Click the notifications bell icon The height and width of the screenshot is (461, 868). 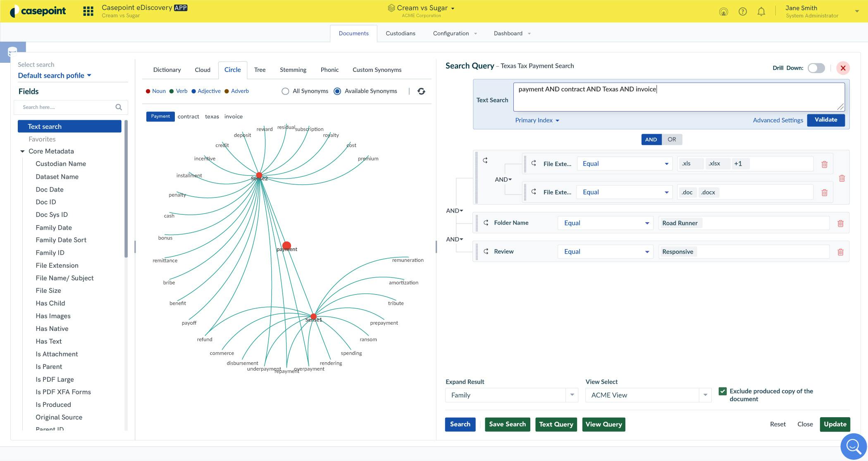point(761,12)
